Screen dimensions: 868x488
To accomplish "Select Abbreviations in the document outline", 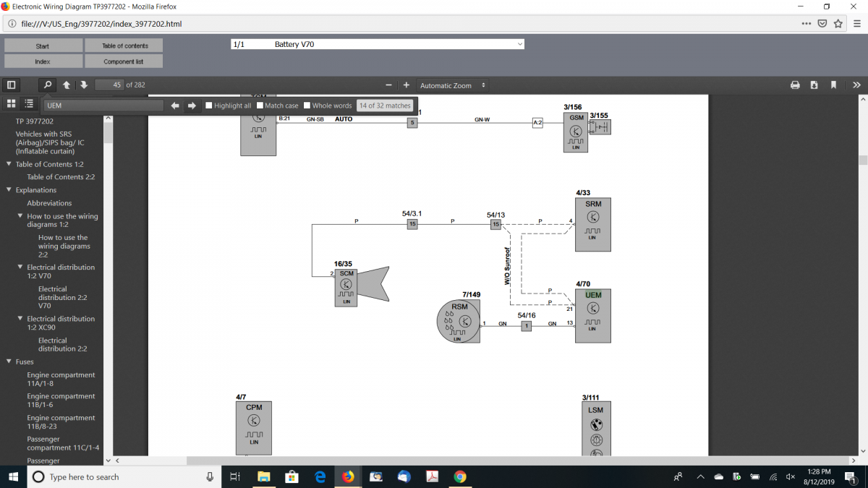I will click(49, 203).
